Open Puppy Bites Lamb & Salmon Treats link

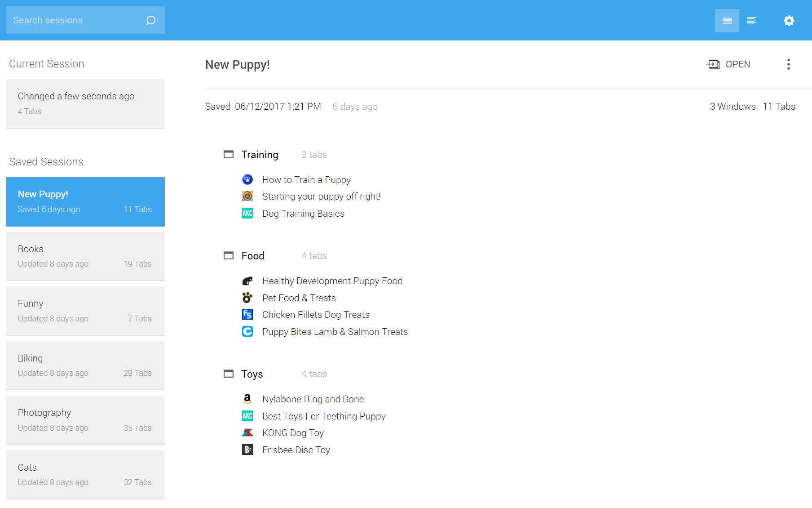tap(335, 332)
